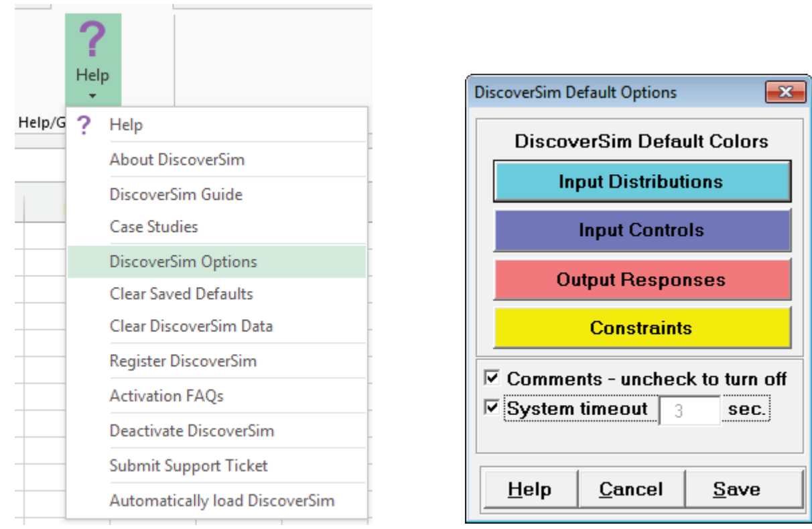Choose Register DiscoverSim menu entry

[183, 361]
